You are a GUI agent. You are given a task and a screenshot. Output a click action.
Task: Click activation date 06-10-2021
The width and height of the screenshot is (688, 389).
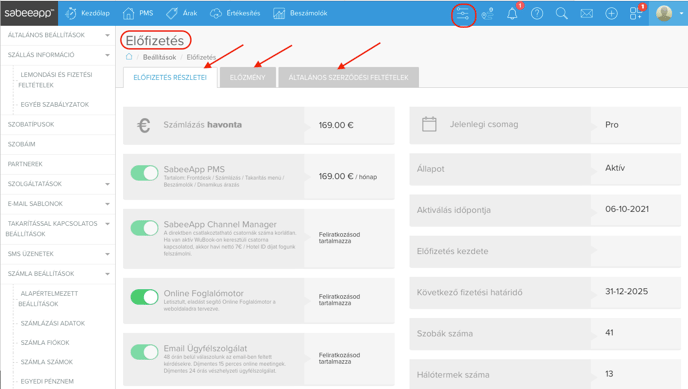(627, 209)
